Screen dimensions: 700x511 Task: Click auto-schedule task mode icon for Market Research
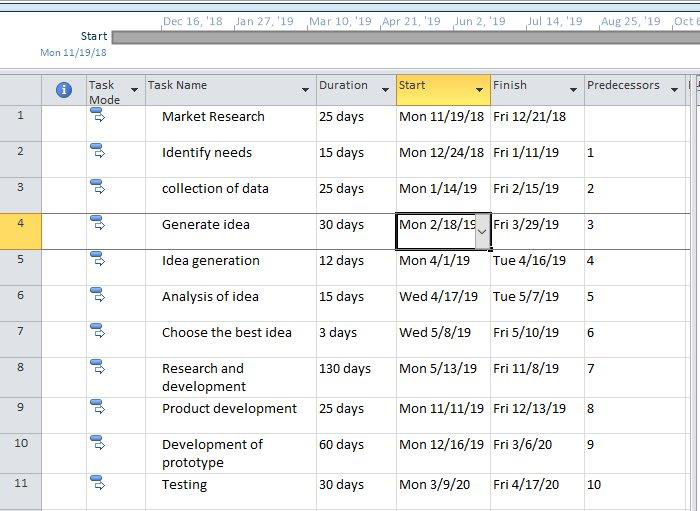pyautogui.click(x=97, y=115)
